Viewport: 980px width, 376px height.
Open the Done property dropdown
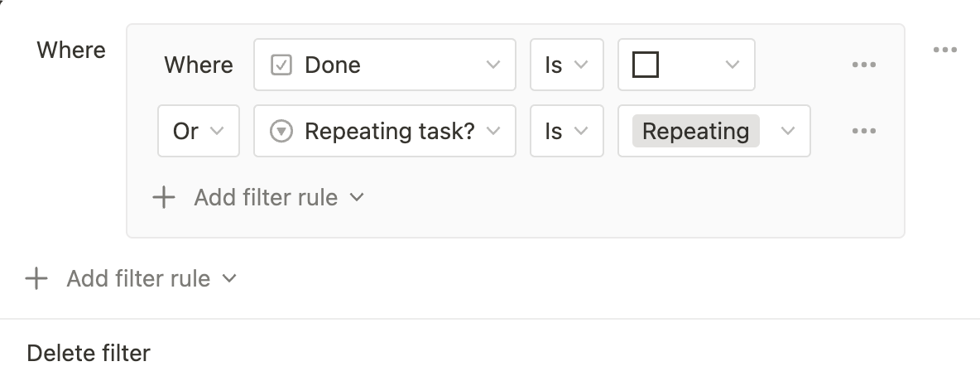[384, 65]
